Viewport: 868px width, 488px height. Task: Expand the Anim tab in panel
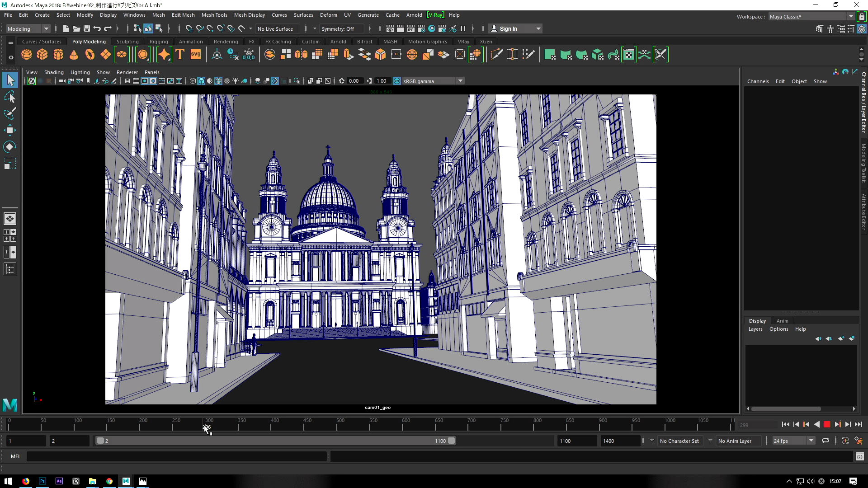tap(782, 320)
